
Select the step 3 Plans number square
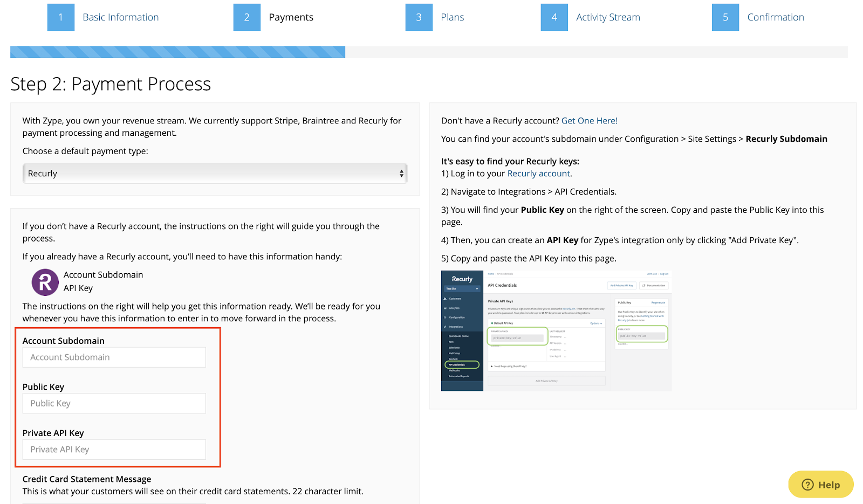[419, 17]
